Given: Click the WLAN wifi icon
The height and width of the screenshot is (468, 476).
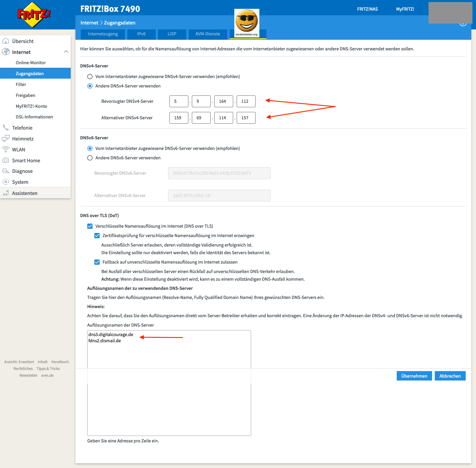Looking at the screenshot, I should (x=6, y=149).
